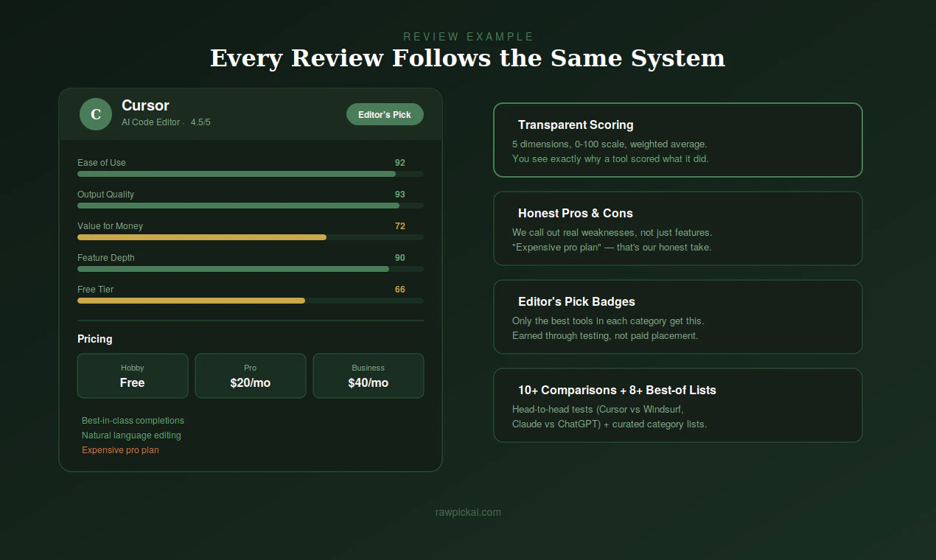Select the Pro $20/mo pricing box
Viewport: 936px width, 560px height.
pos(251,376)
